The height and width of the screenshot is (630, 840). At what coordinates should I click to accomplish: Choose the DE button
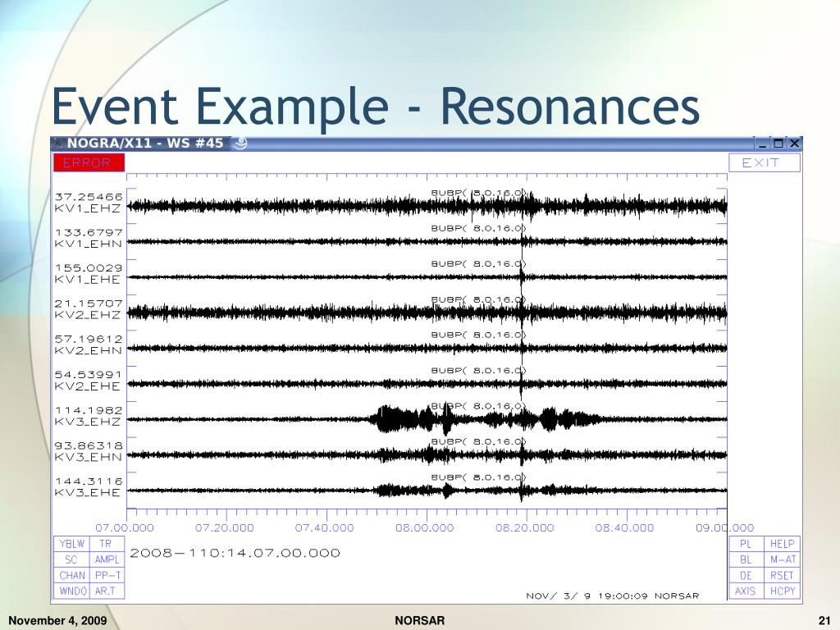[x=746, y=575]
